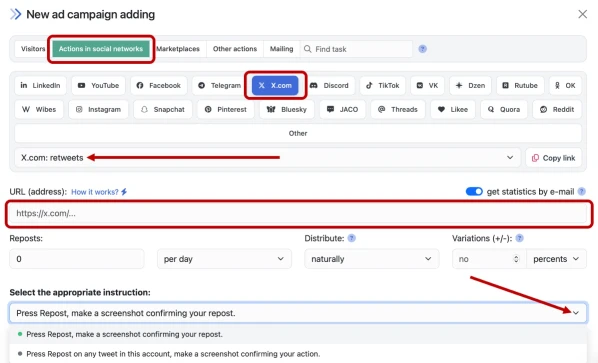
Task: Focus the Find task search box
Action: pyautogui.click(x=357, y=49)
